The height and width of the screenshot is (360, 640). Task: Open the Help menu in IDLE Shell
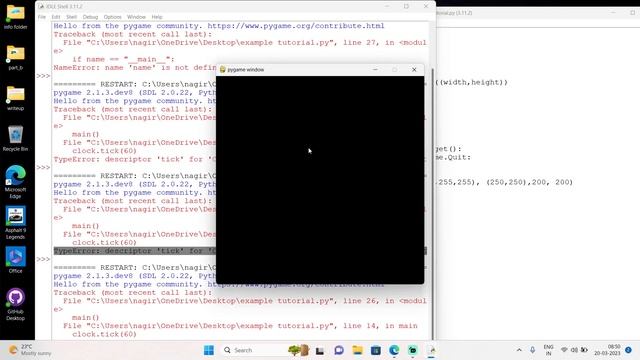(157, 17)
